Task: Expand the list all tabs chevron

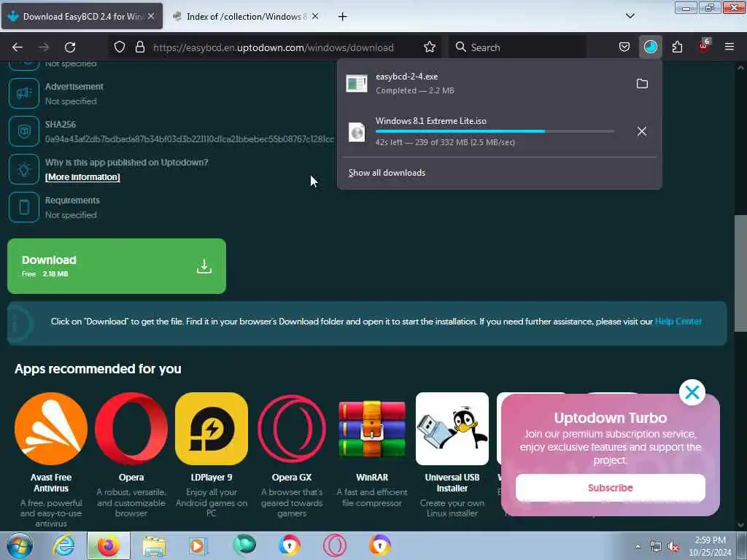Action: pos(630,16)
